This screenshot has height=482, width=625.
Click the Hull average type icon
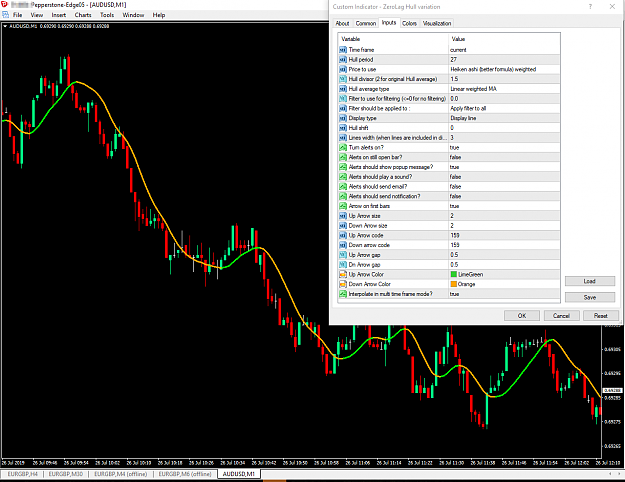[343, 89]
